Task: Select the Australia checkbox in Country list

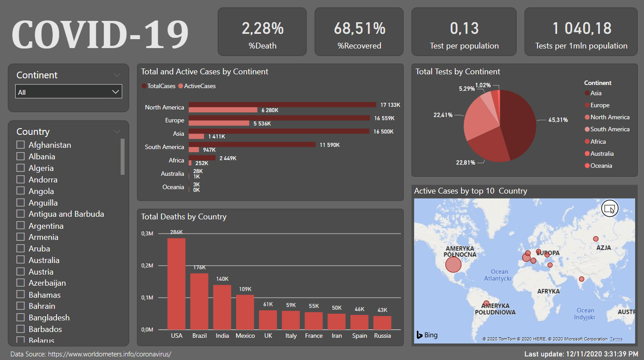Action: pos(20,260)
